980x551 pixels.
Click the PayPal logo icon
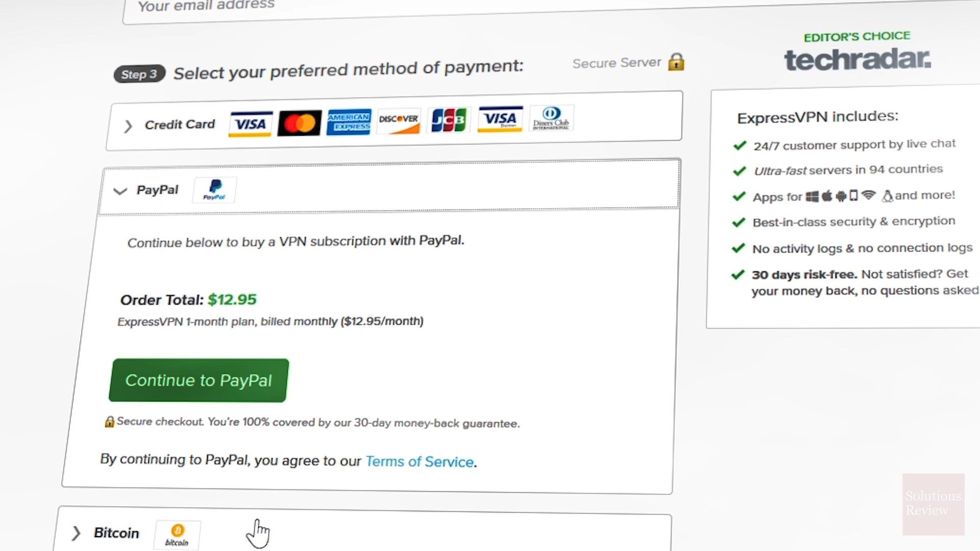(x=214, y=190)
